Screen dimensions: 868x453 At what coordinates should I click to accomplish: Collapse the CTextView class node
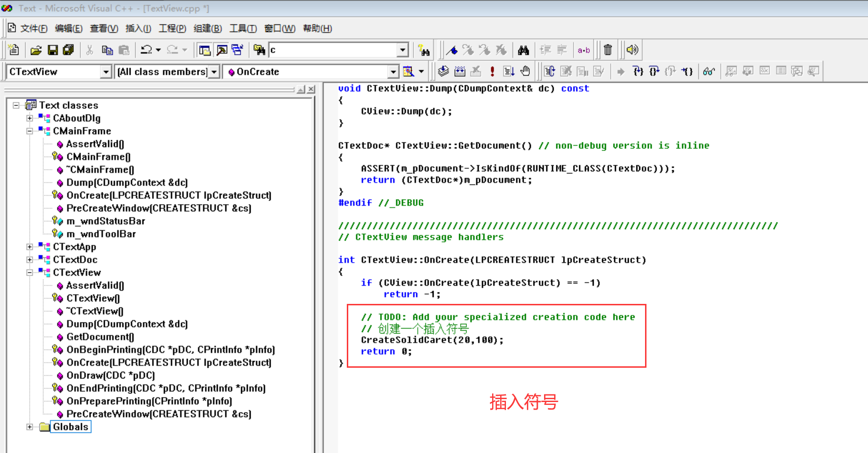point(30,272)
